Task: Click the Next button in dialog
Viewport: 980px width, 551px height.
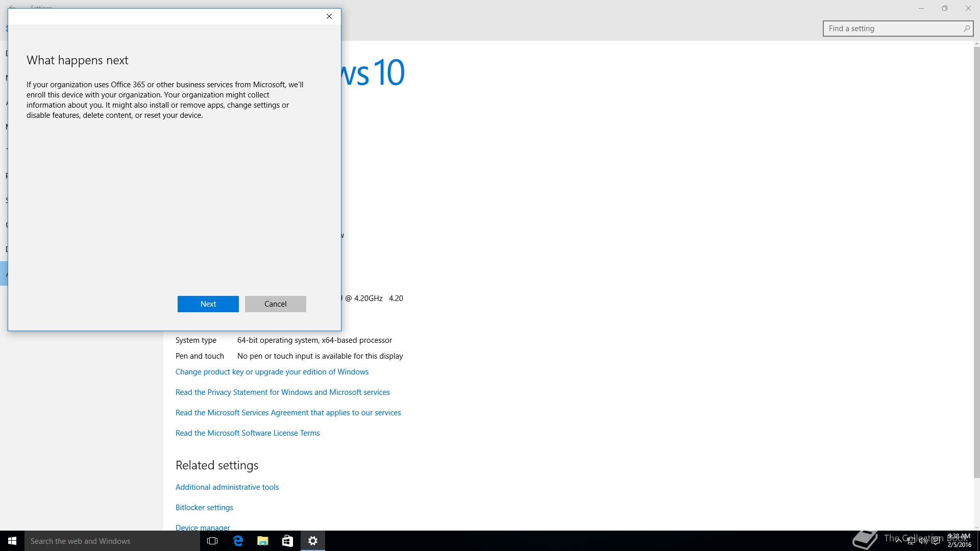Action: click(208, 304)
